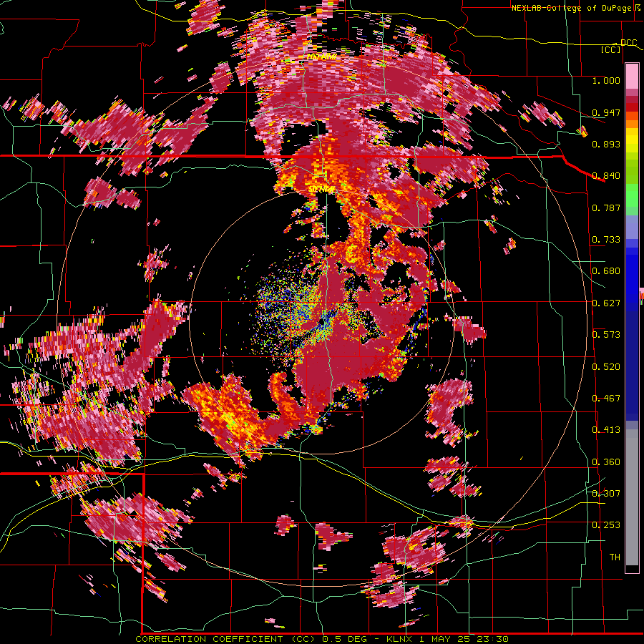Viewport: 644px width, 644px height.
Task: Click the 0.787 scale value
Action: pos(606,208)
